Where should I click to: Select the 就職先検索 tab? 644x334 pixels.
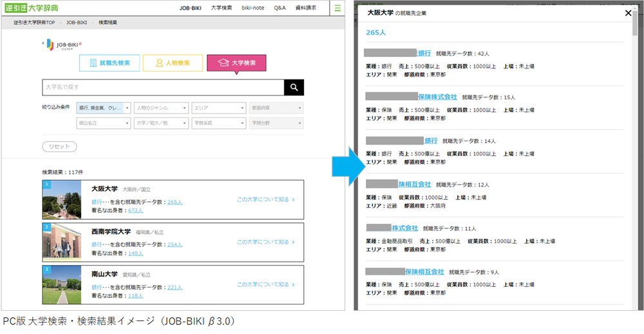(109, 63)
